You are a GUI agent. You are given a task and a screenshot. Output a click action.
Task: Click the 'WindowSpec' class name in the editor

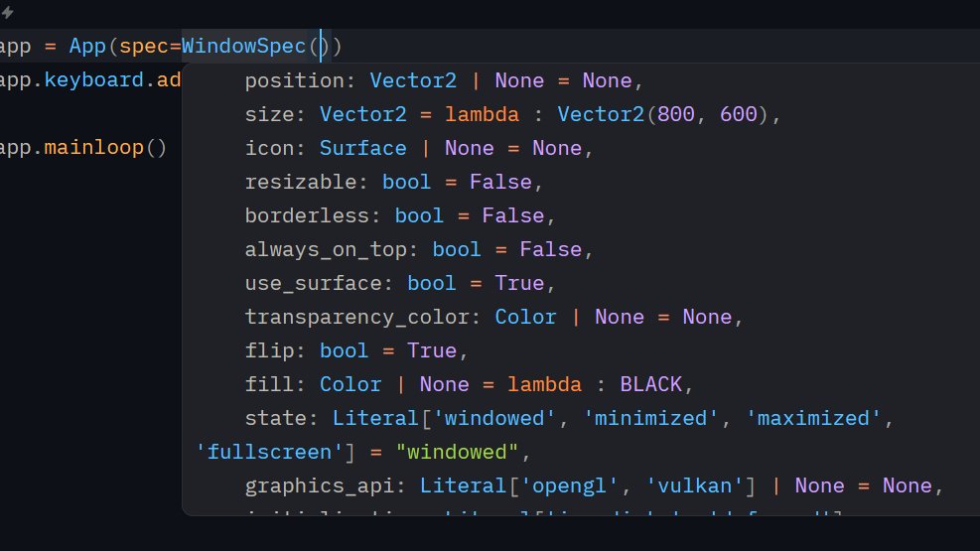click(243, 47)
